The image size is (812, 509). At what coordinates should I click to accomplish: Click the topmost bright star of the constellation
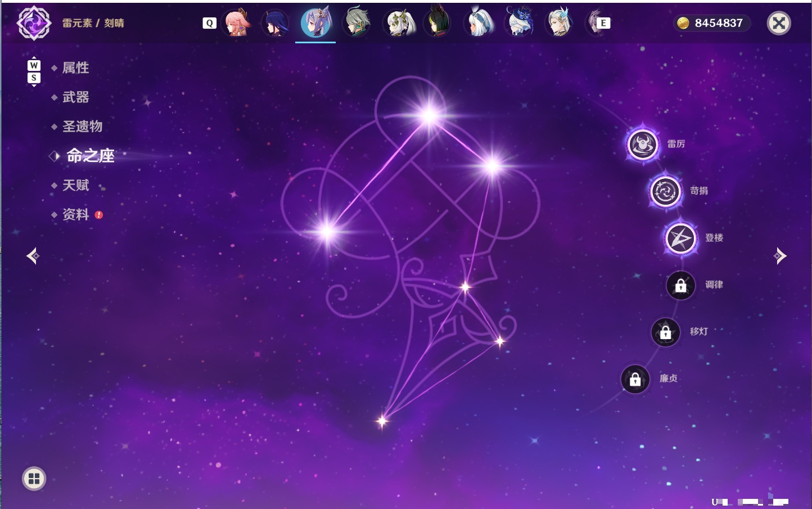pos(429,116)
